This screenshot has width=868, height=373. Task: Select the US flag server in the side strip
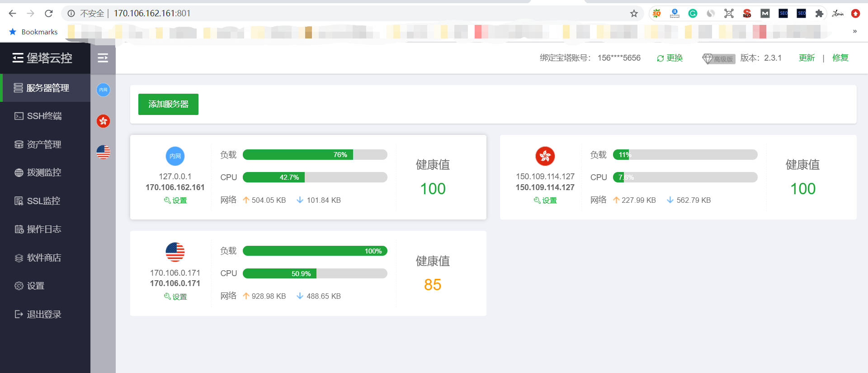103,152
